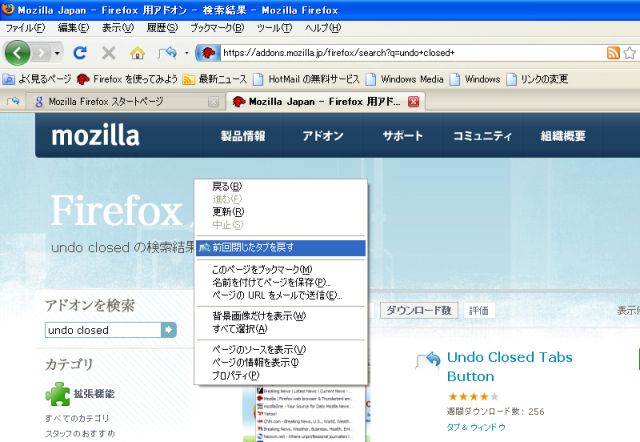Sort results by ダウンロード数
640x442 pixels.
pos(419,310)
